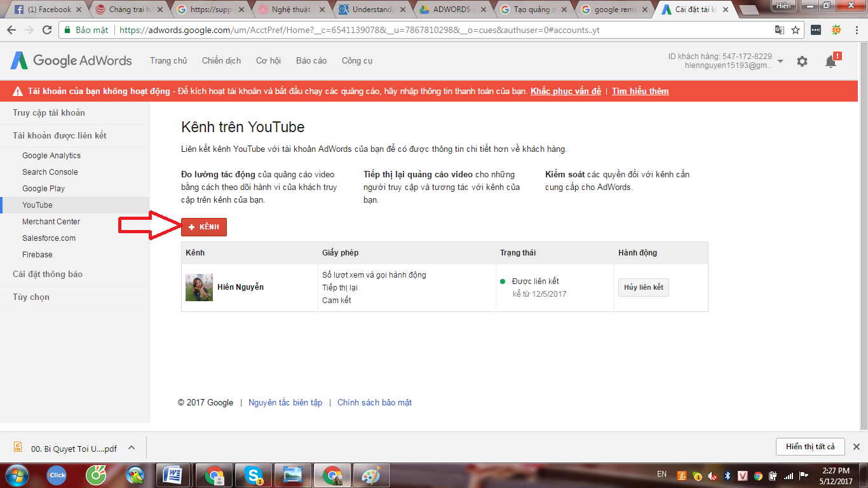
Task: Bookmark page with the star icon
Action: click(795, 30)
